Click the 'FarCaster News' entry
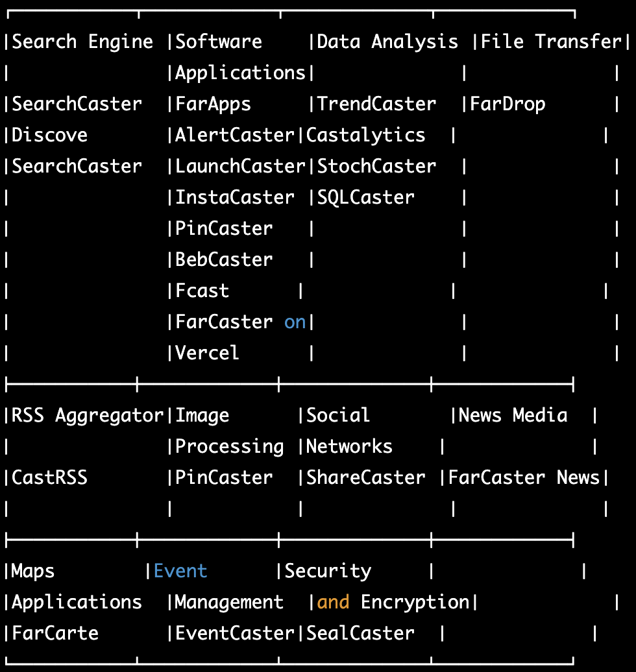Screen dimensions: 636x672 pos(524,477)
